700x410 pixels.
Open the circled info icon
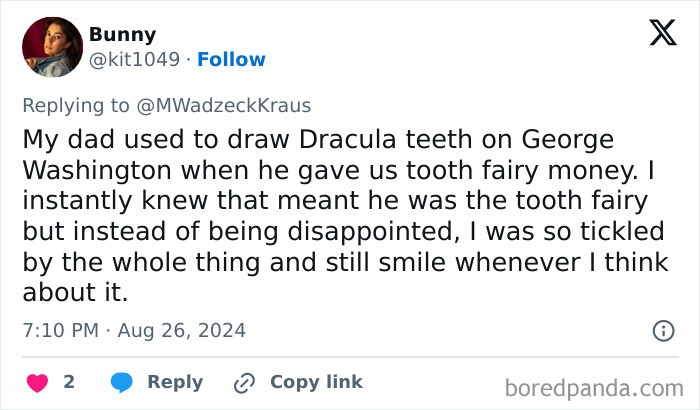(x=662, y=330)
